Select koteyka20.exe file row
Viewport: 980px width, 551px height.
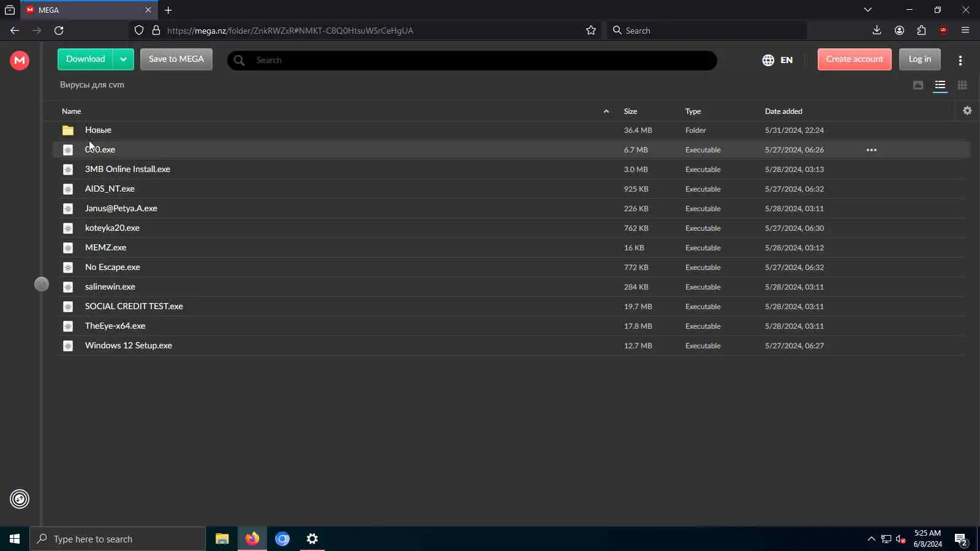[x=511, y=228]
